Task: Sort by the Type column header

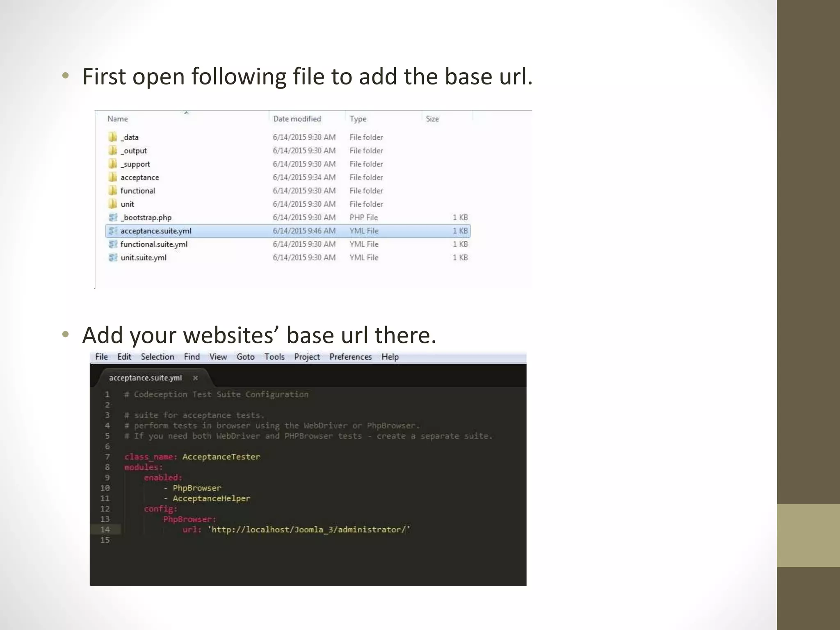Action: [358, 119]
